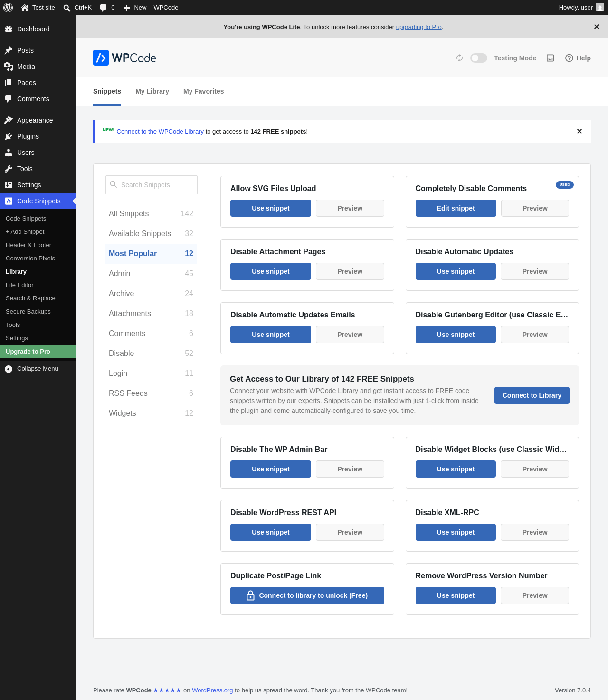Show the Login snippet category

(151, 374)
